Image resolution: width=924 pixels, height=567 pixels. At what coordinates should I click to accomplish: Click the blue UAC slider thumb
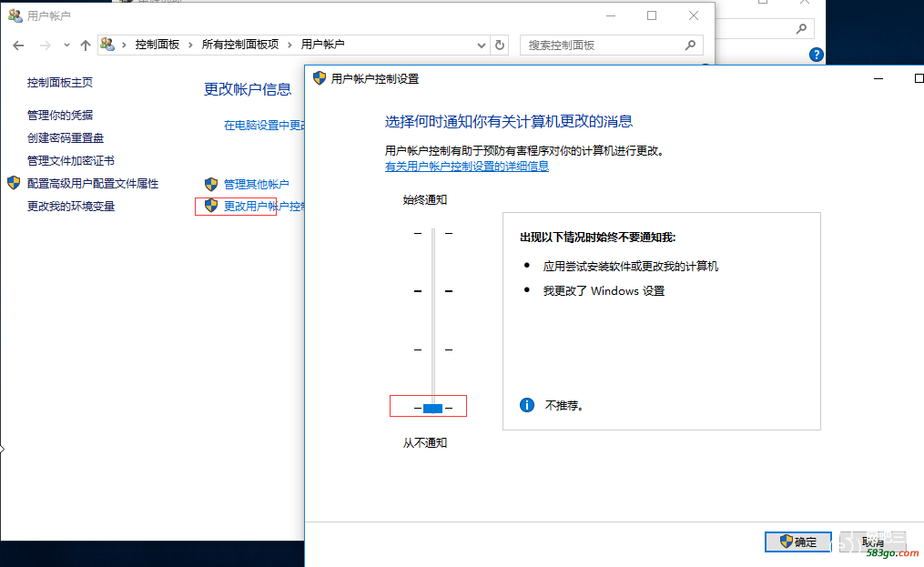click(432, 408)
